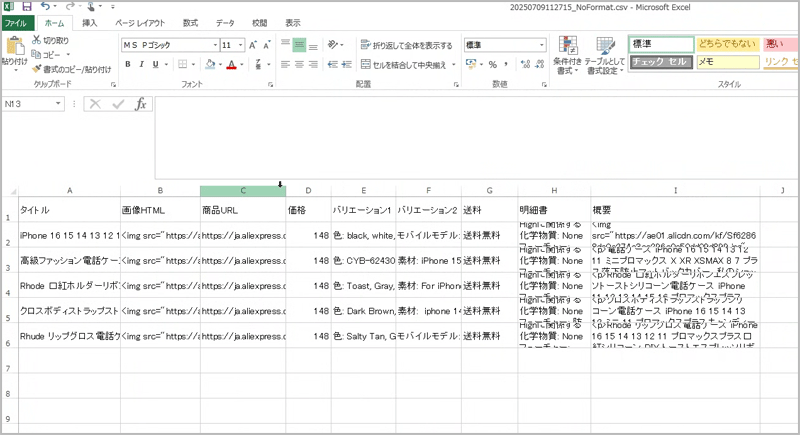
Task: Toggle touch/mouse mode icon in the quick toolbar
Action: point(90,7)
